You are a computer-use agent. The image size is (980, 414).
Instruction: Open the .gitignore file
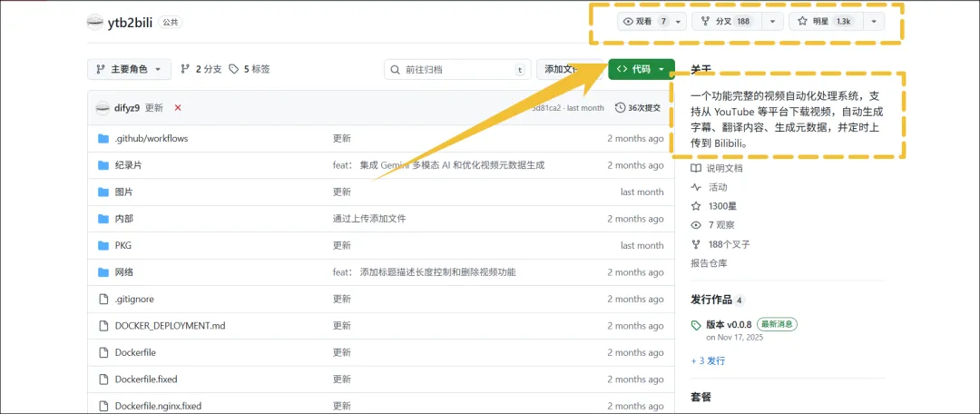(134, 299)
